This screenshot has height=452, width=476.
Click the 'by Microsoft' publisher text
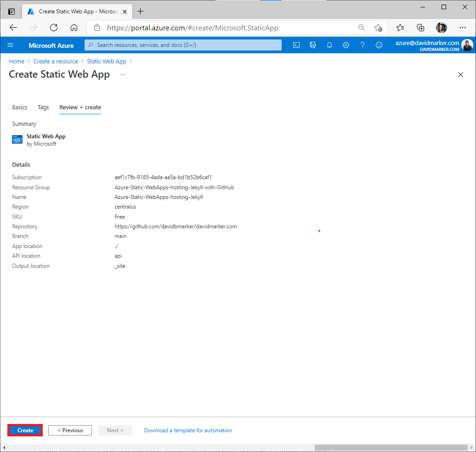coord(41,144)
